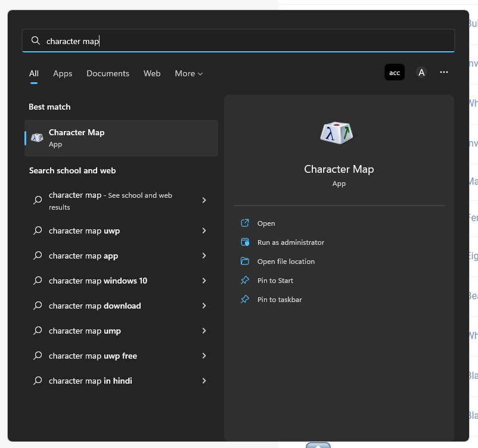Choose Open file location
The width and height of the screenshot is (478, 448).
click(x=286, y=262)
